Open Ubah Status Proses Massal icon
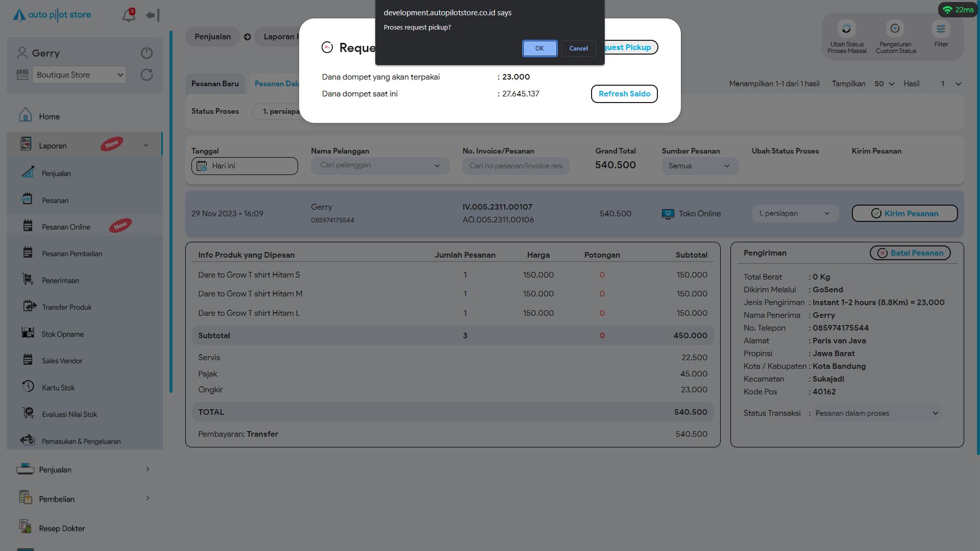Viewport: 980px width, 551px height. [x=846, y=29]
